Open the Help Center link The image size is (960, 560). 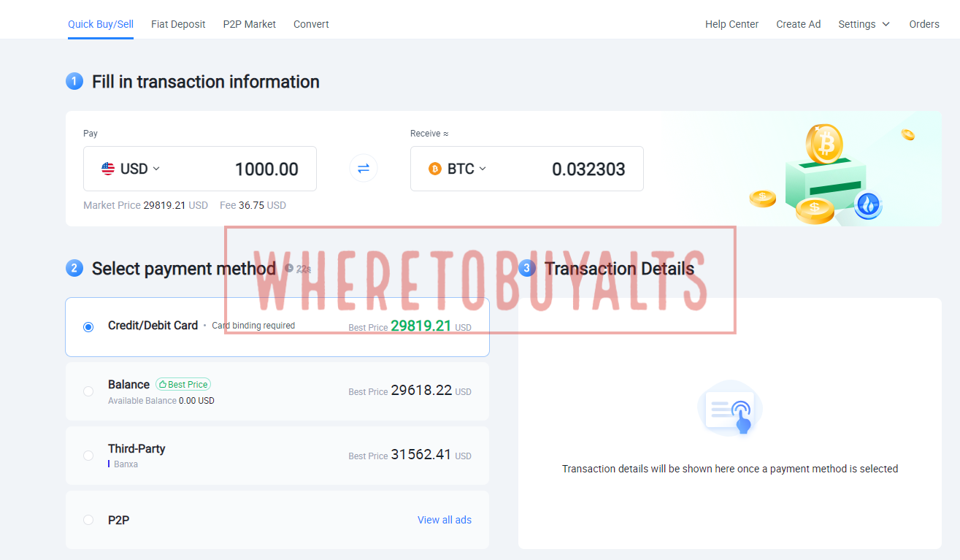(731, 24)
